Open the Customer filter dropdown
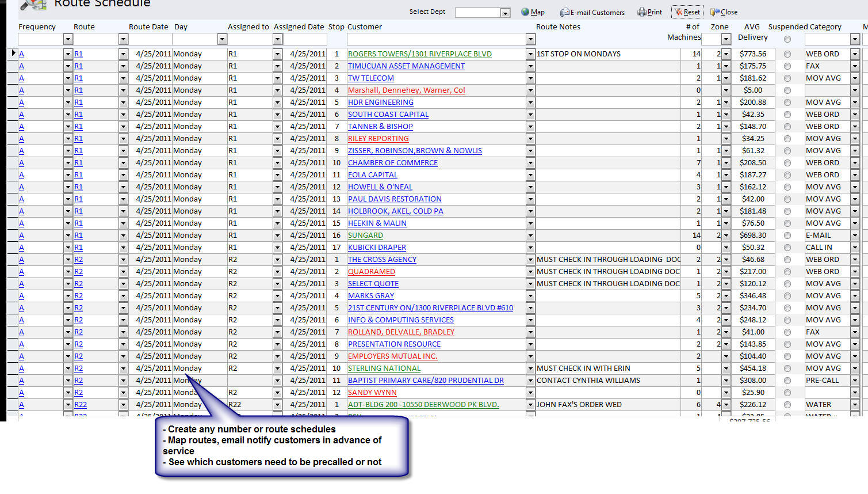This screenshot has height=494, width=868. tap(530, 39)
